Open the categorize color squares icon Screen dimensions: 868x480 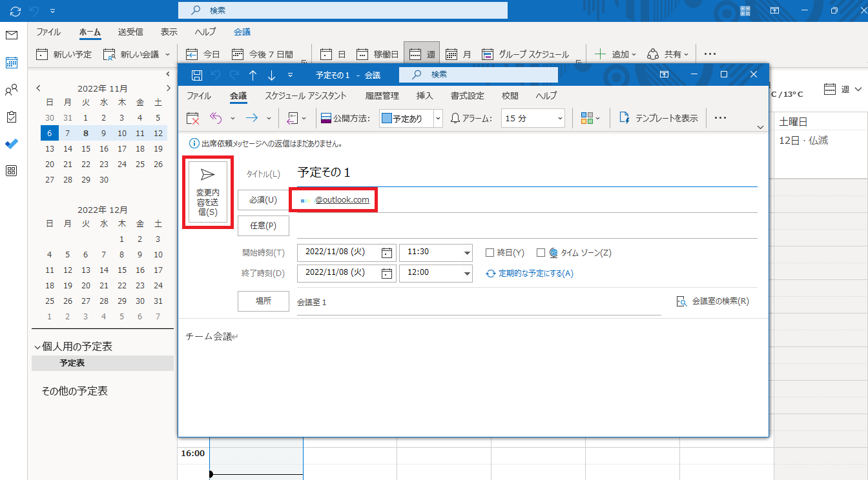tap(587, 118)
